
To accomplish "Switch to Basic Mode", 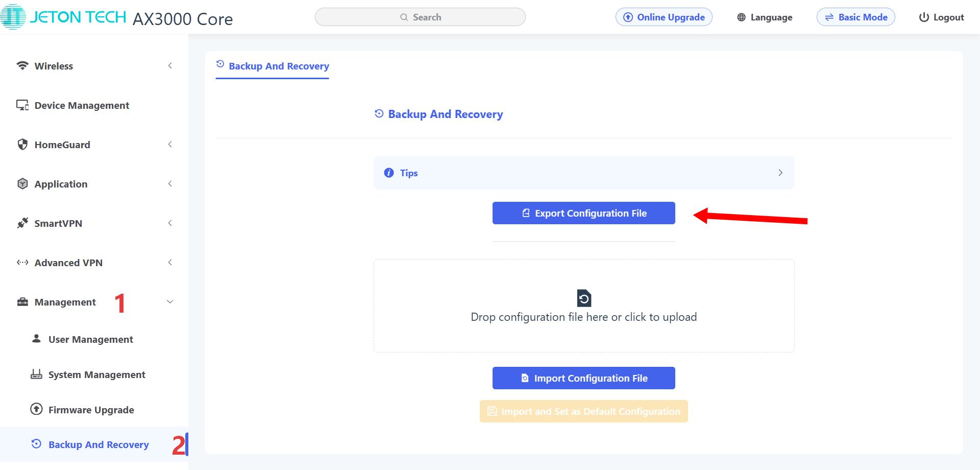I will (x=856, y=17).
